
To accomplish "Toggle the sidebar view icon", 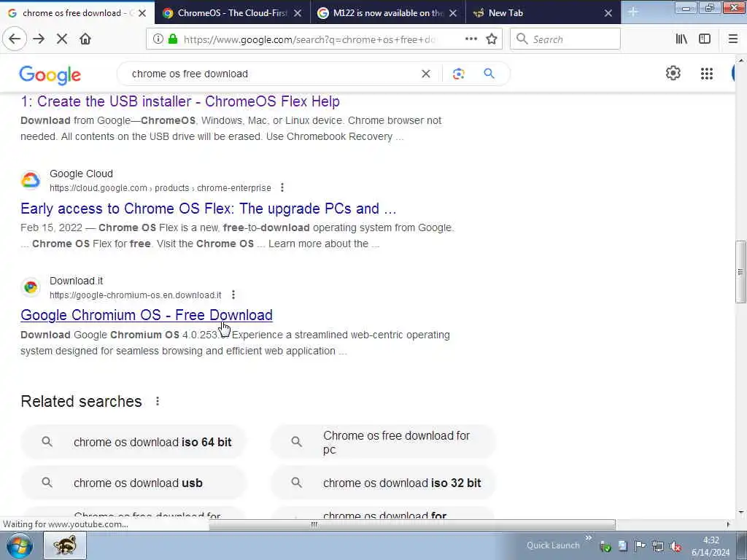I will 705,39.
